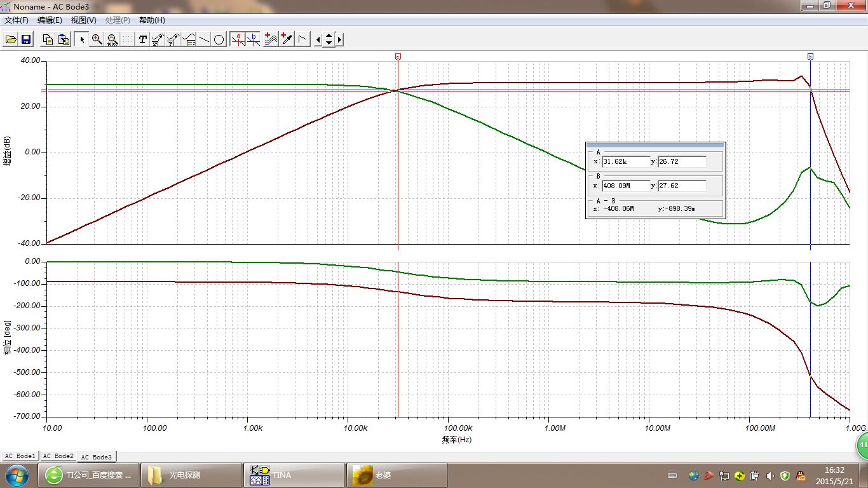Viewport: 868px width, 488px height.
Task: Toggle the dotted grid icon
Action: [x=127, y=39]
